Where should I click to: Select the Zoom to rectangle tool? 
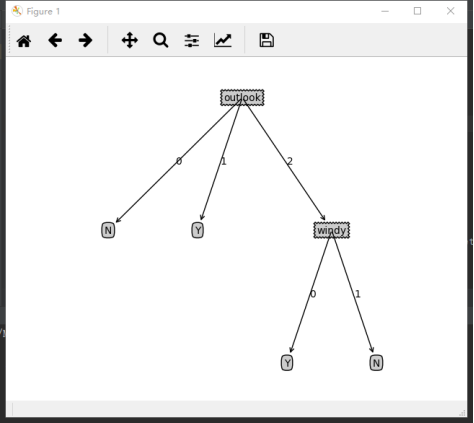pos(161,41)
